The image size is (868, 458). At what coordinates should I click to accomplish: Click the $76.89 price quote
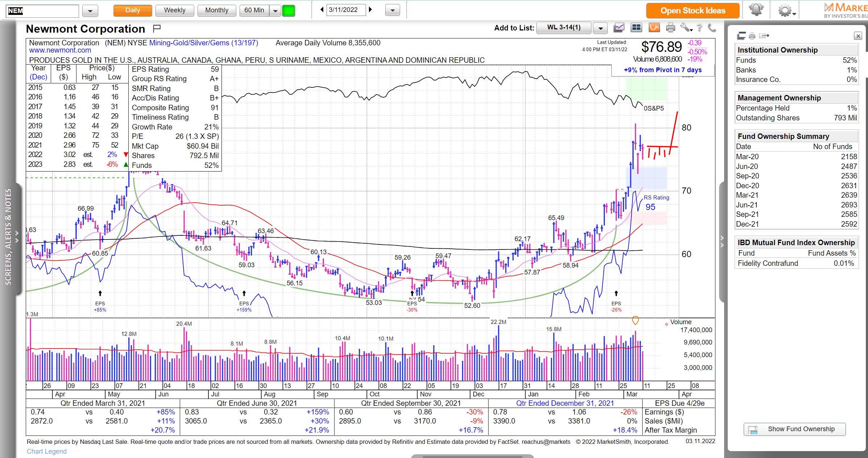tap(661, 47)
